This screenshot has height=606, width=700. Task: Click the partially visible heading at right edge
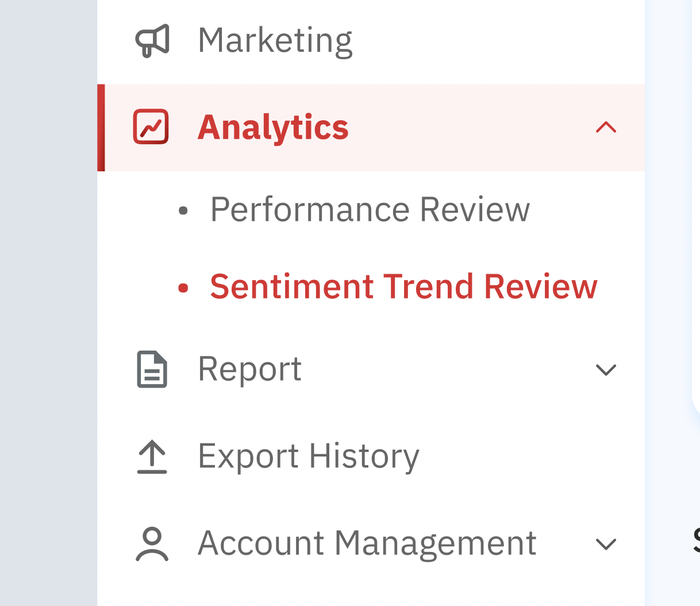(x=696, y=540)
